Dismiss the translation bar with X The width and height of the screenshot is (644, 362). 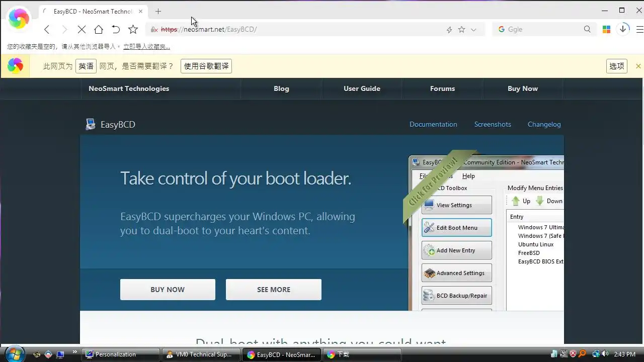[638, 66]
